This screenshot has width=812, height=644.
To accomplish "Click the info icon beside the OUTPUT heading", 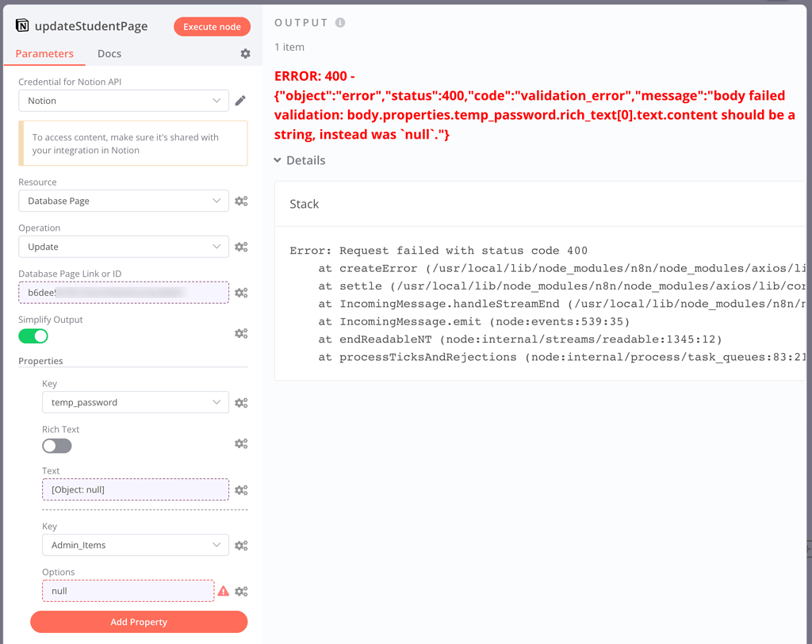I will click(x=341, y=22).
